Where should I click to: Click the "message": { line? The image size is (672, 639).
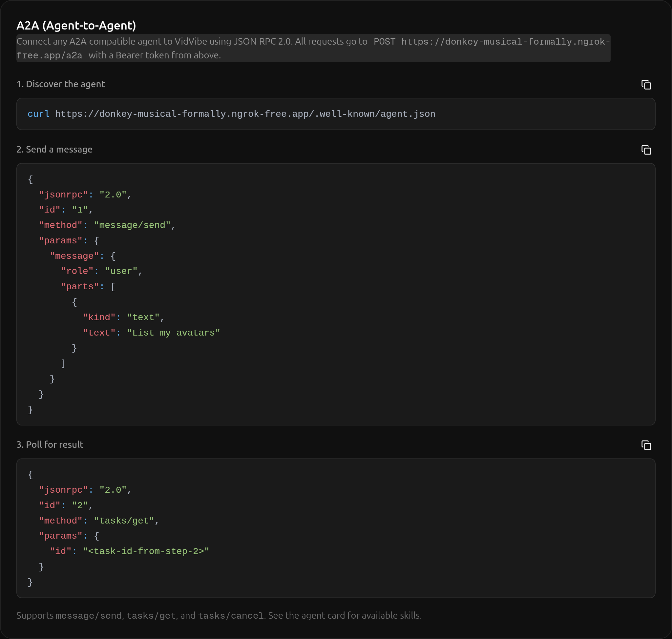coord(83,256)
